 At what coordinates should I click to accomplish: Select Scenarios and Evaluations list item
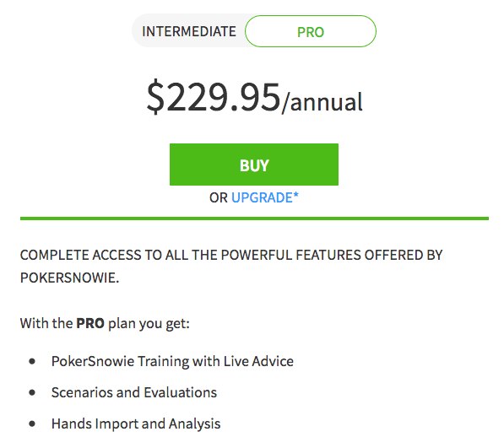(134, 392)
